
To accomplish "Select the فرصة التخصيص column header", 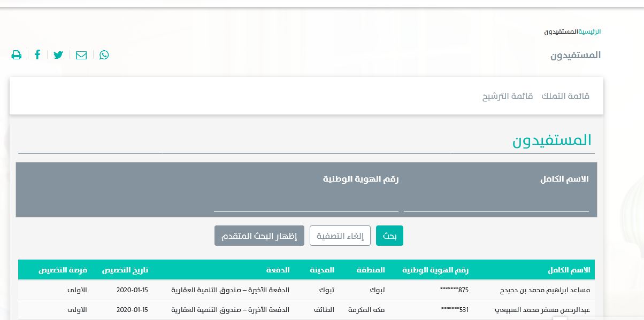I will click(63, 270).
